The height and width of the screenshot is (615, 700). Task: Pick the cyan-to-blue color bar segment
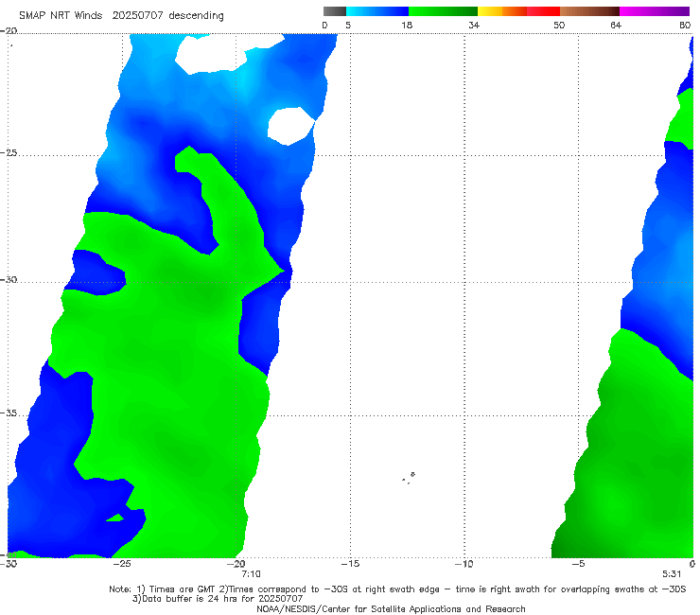[x=377, y=11]
